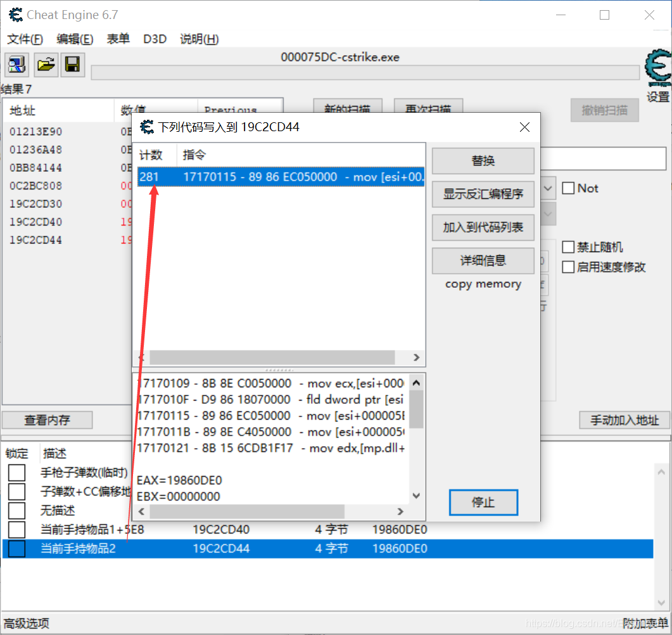Click the 停止 button
The width and height of the screenshot is (672, 635).
[x=483, y=502]
